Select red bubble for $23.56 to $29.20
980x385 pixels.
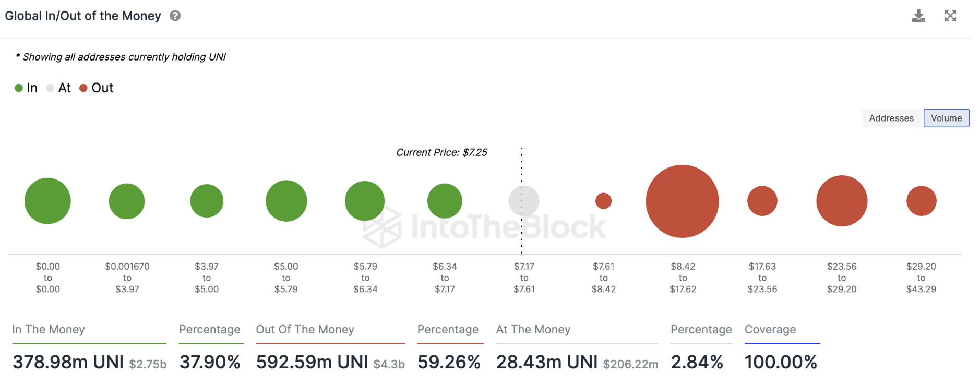[842, 201]
